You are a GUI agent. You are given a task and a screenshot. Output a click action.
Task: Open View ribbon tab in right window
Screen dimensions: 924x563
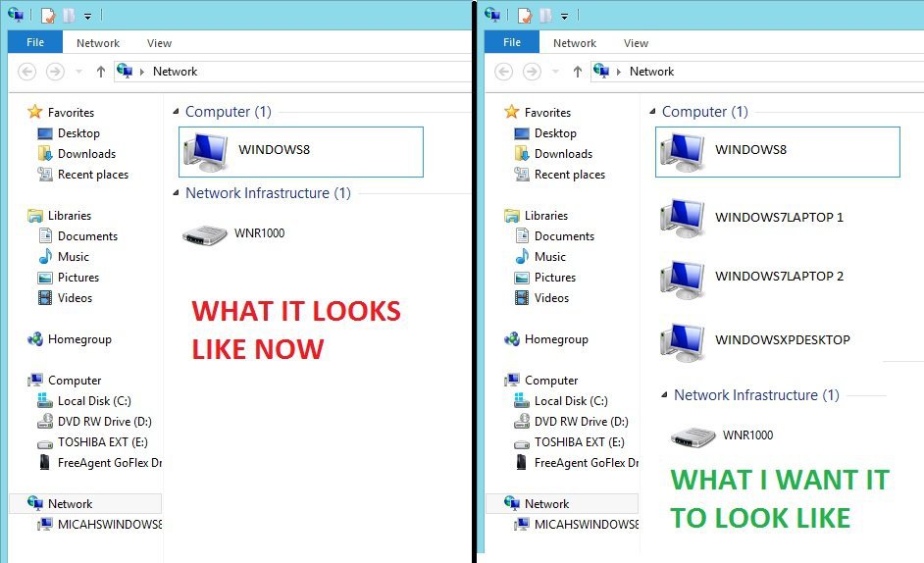[636, 43]
